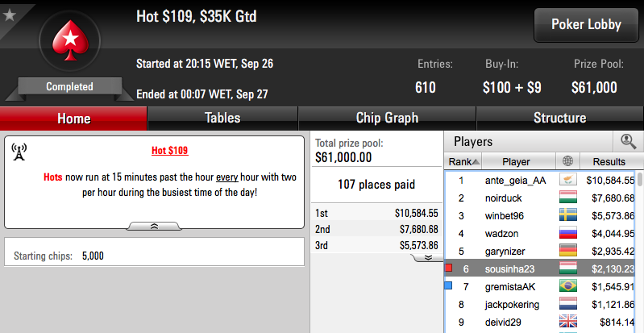Click the player search magnifier icon
644x333 pixels.
628,142
